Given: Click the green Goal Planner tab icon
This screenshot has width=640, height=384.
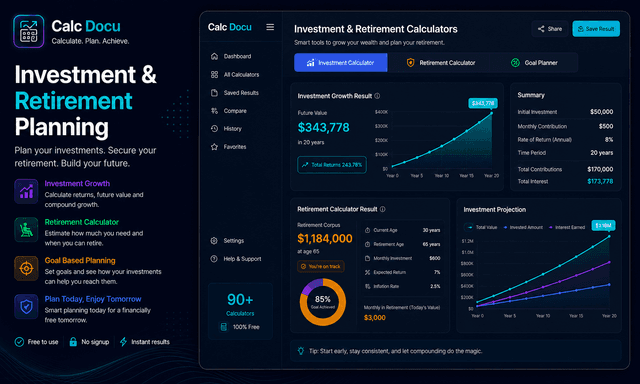Looking at the screenshot, I should [515, 62].
